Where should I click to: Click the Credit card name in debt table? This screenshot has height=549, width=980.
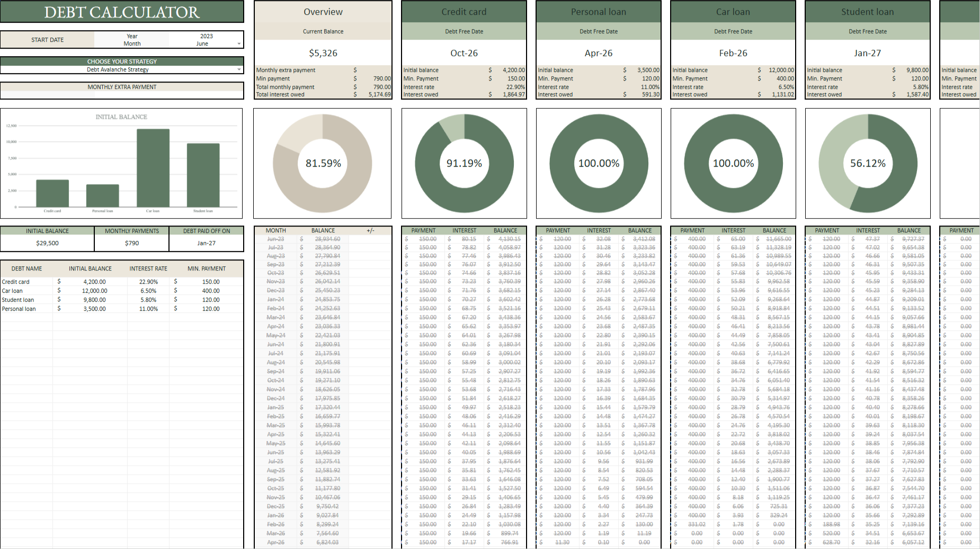(x=16, y=282)
